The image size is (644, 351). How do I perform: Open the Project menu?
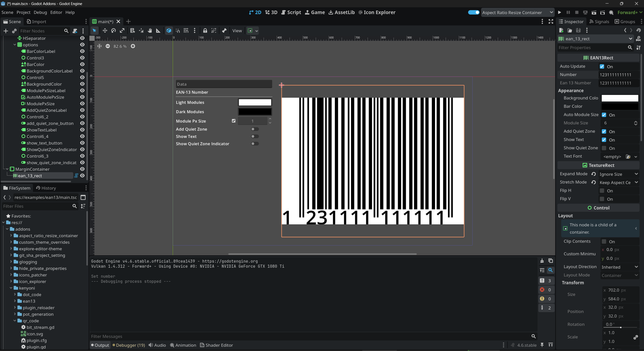pos(23,12)
